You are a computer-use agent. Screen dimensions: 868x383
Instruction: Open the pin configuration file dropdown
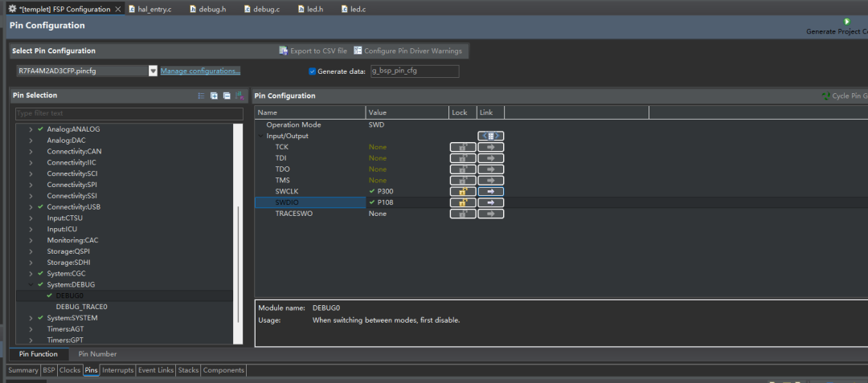(x=153, y=71)
